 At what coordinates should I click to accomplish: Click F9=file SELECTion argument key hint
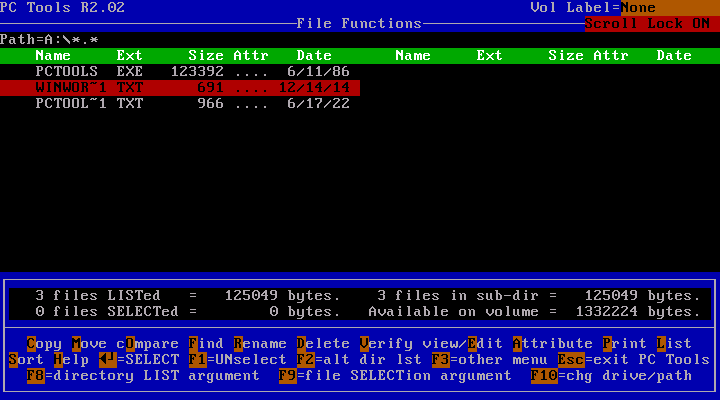tap(395, 376)
